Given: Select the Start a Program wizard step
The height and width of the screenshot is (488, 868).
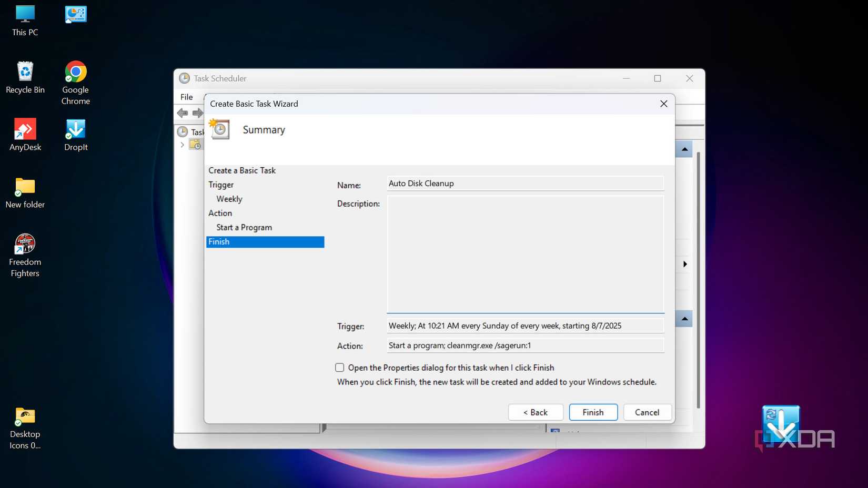Looking at the screenshot, I should click(x=244, y=227).
